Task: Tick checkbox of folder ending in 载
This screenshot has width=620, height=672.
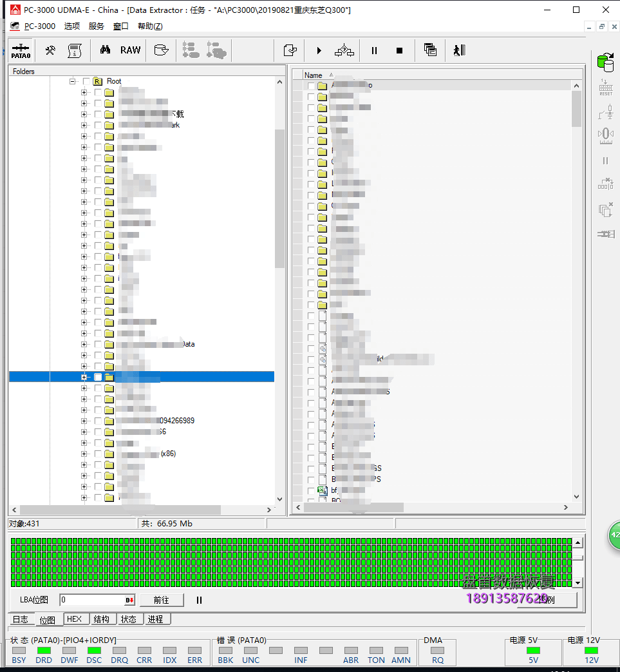Action: 98,115
